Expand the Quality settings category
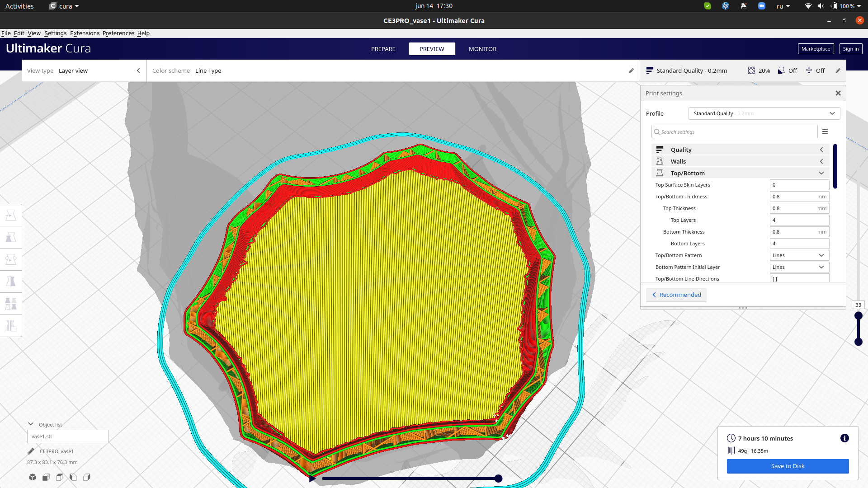 point(740,150)
